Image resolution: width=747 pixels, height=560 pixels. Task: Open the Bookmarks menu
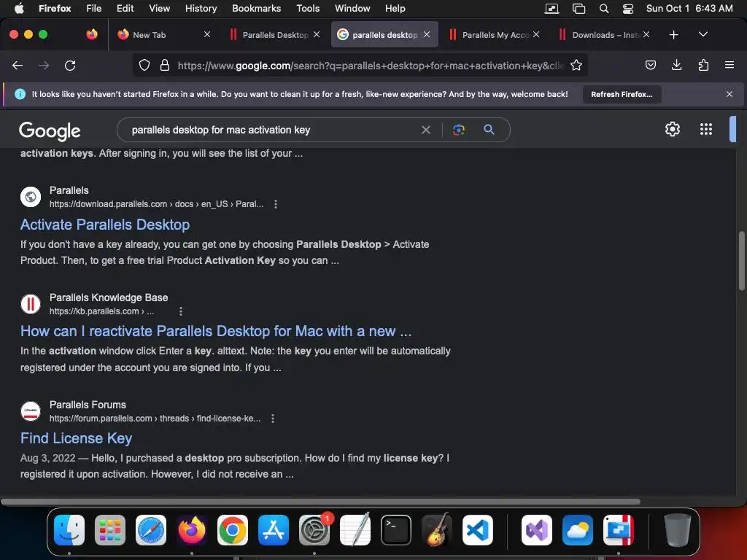(x=256, y=9)
